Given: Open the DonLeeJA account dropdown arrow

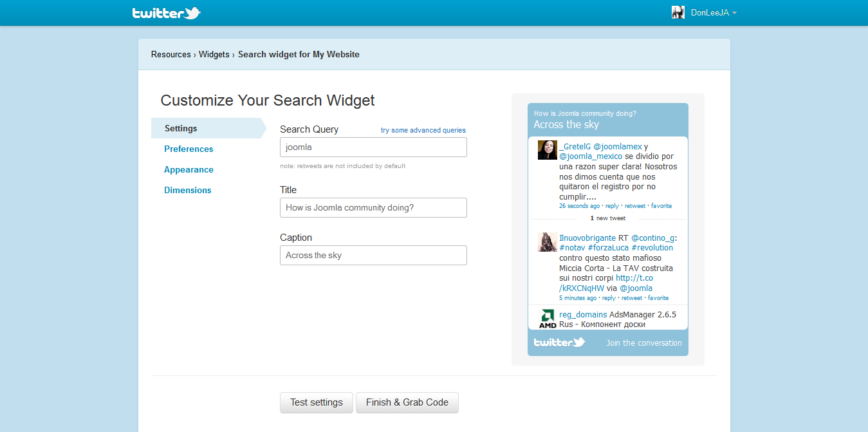Looking at the screenshot, I should [x=734, y=13].
